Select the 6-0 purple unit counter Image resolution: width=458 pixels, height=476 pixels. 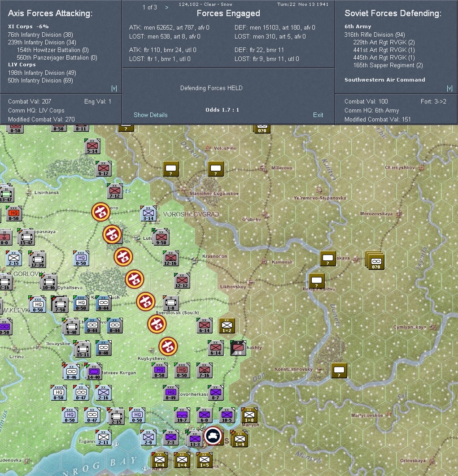coord(204,415)
